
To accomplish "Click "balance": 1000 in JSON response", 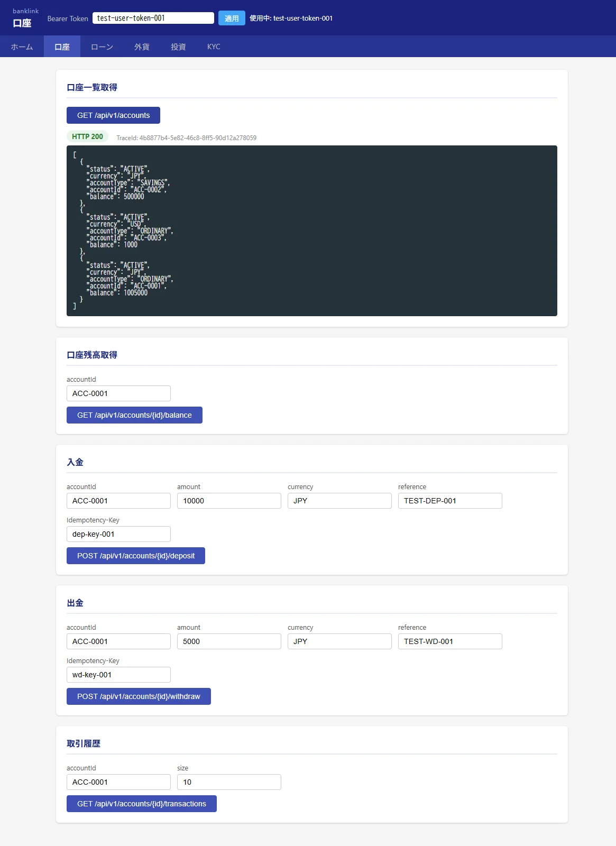I will [x=112, y=245].
